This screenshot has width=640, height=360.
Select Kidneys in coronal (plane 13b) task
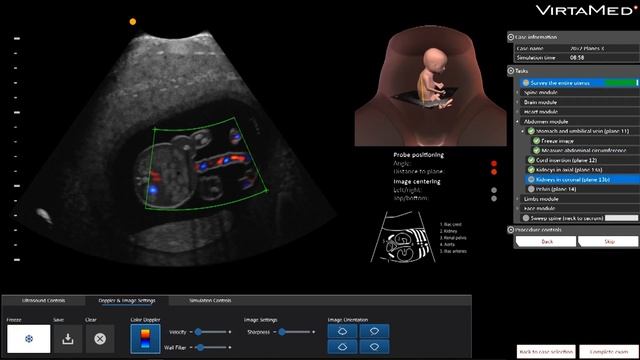(x=582, y=180)
